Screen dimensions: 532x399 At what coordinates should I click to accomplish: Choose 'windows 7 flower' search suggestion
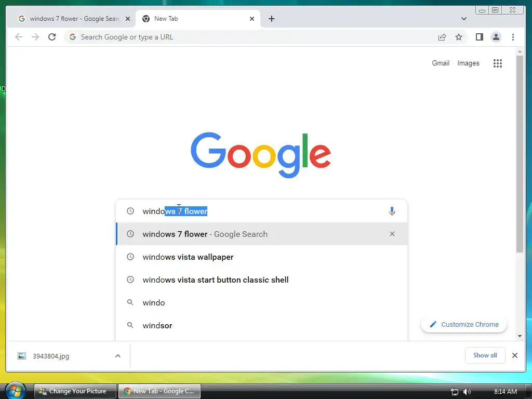coord(261,234)
